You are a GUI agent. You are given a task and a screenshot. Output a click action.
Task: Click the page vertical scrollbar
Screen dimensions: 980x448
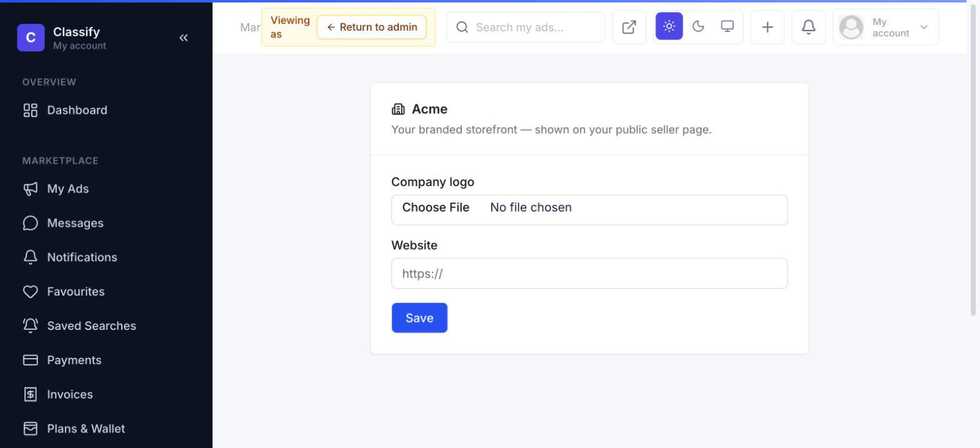pyautogui.click(x=972, y=160)
